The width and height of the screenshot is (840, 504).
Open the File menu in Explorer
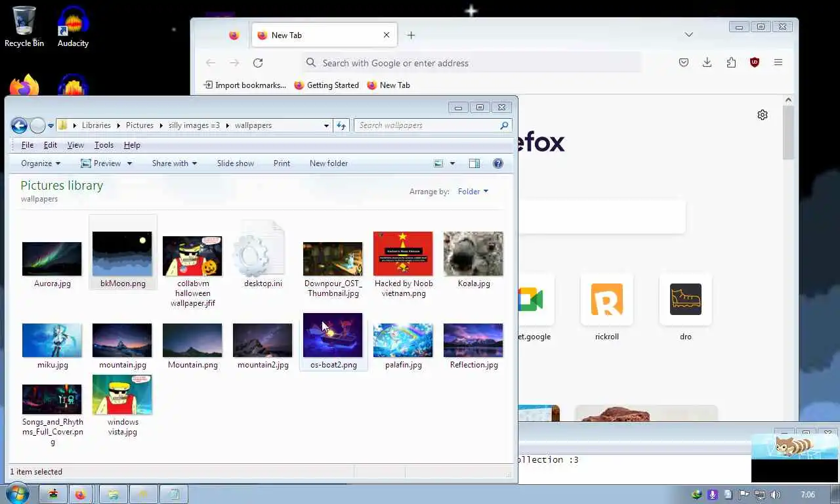[28, 145]
